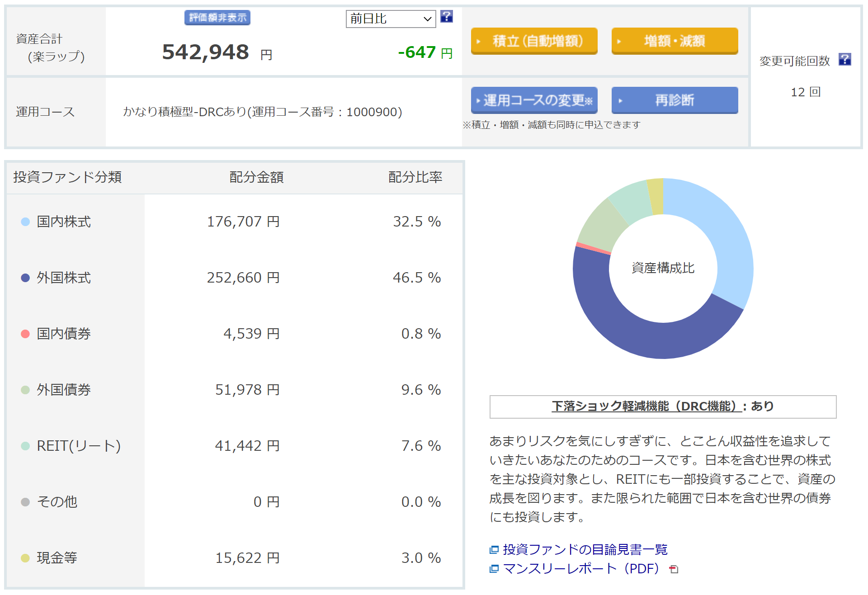This screenshot has height=595, width=868.
Task: Open the 前日比 comparison dropdown
Action: [x=391, y=19]
